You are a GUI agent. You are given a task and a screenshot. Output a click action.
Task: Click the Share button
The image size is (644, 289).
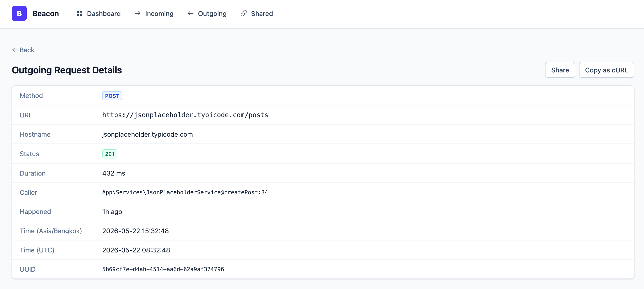tap(560, 70)
